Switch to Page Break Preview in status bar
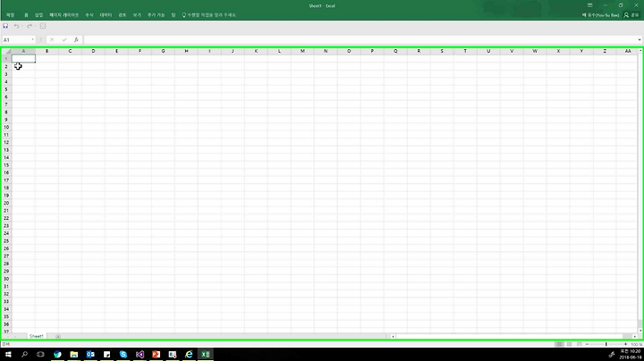The height and width of the screenshot is (361, 644). 579,344
